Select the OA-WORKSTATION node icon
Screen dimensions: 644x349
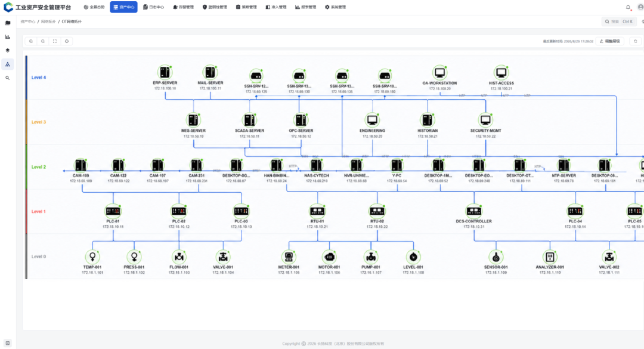click(439, 73)
